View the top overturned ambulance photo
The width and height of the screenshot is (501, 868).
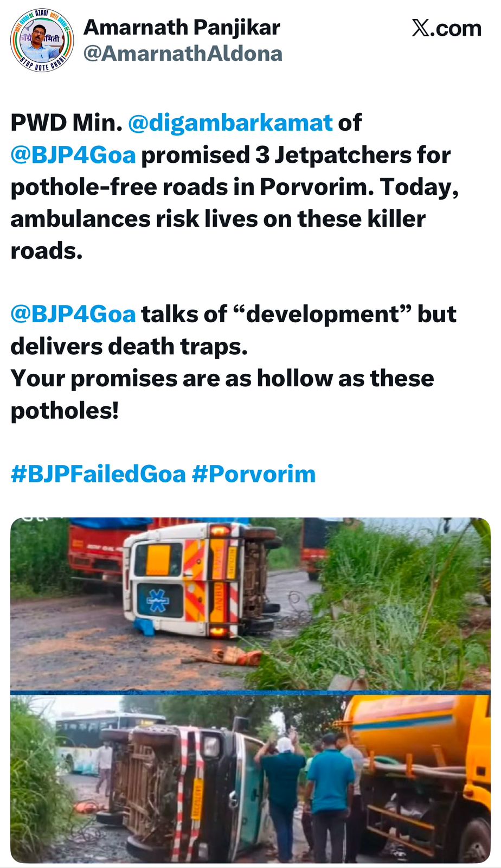pyautogui.click(x=251, y=604)
